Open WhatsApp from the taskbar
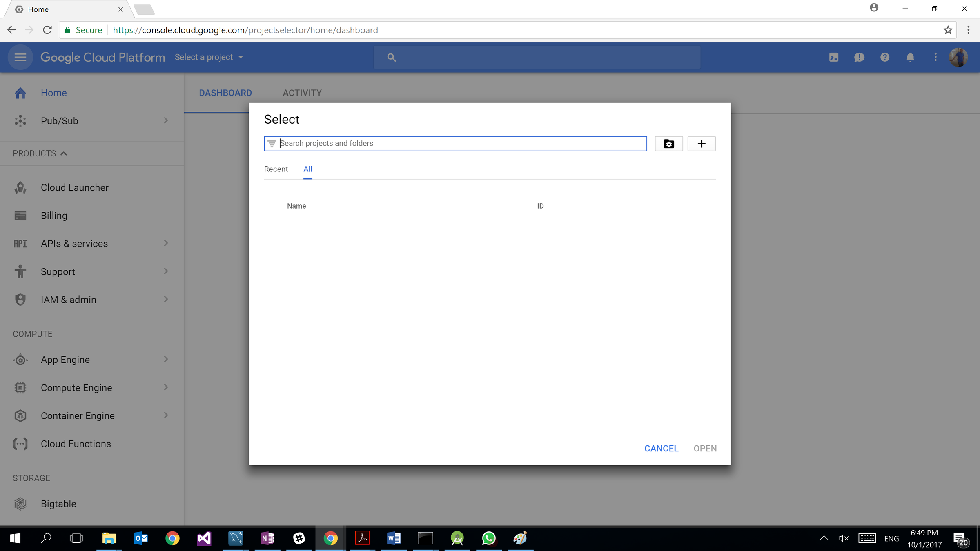 488,538
